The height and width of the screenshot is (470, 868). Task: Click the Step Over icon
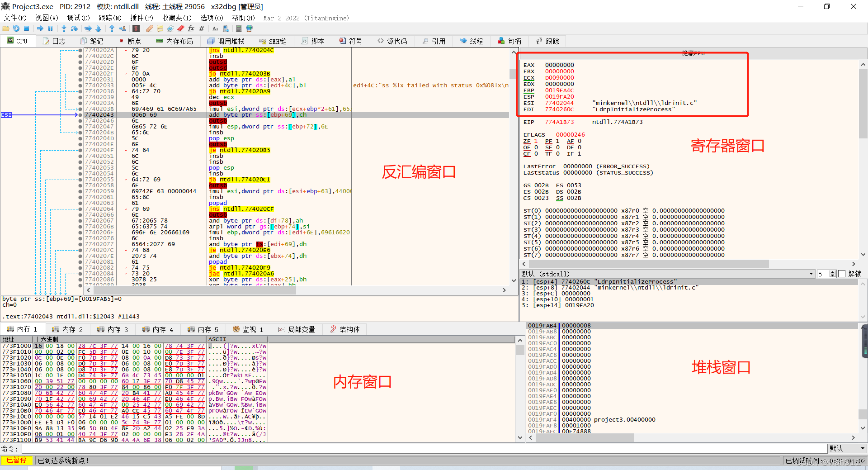pos(74,28)
